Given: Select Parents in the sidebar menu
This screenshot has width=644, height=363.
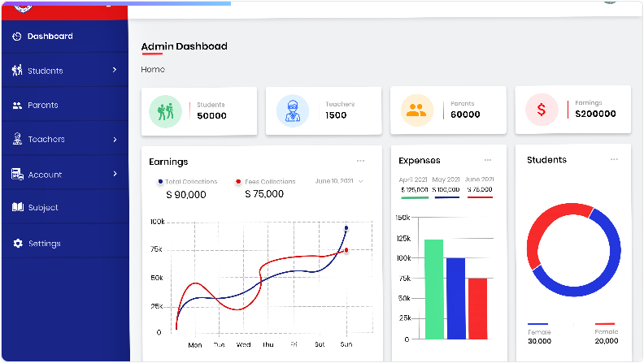Looking at the screenshot, I should [x=43, y=106].
